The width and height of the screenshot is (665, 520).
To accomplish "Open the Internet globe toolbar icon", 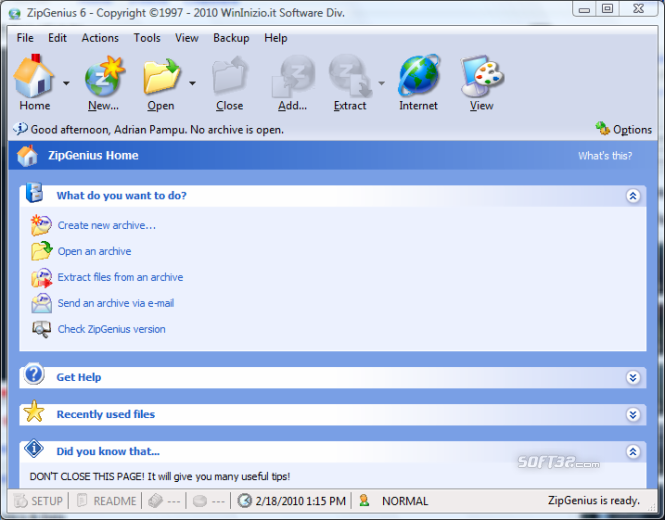I will [x=419, y=75].
